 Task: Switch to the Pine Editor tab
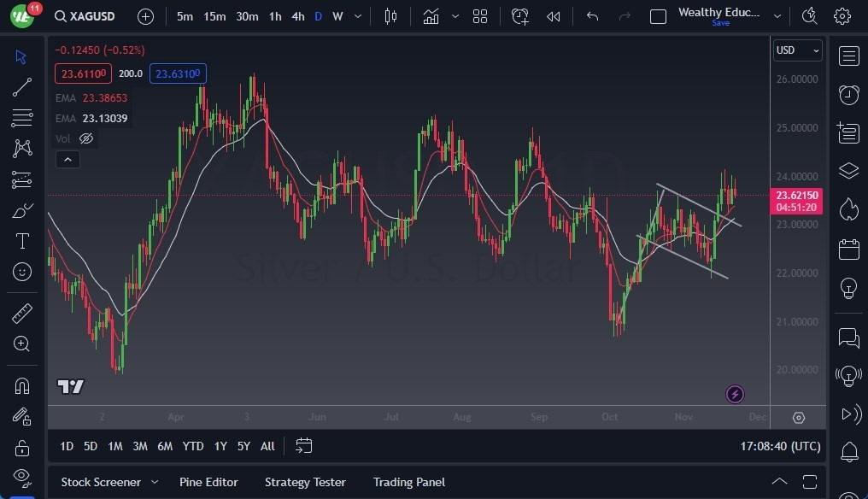208,482
